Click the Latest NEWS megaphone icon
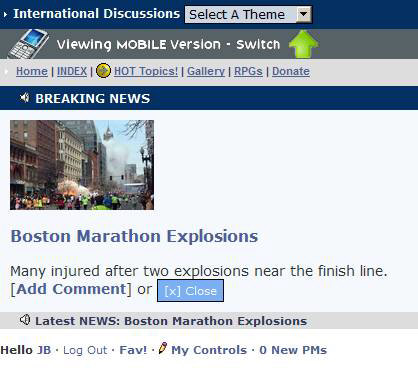The width and height of the screenshot is (418, 384). (25, 320)
